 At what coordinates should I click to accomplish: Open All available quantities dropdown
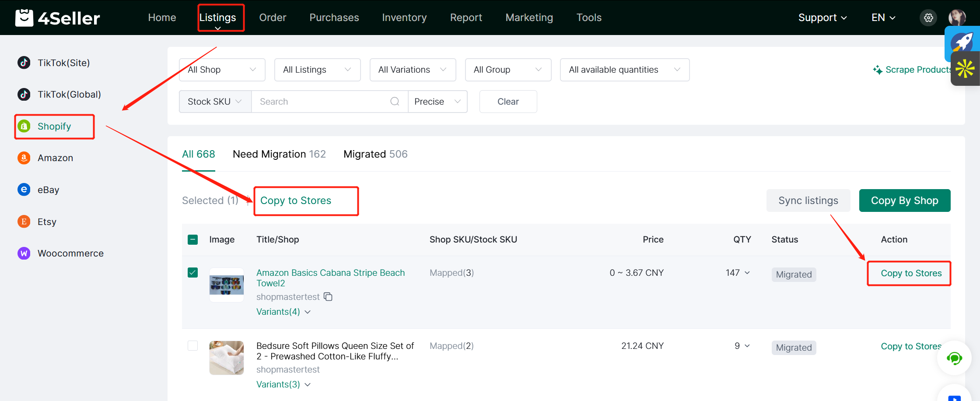tap(625, 70)
